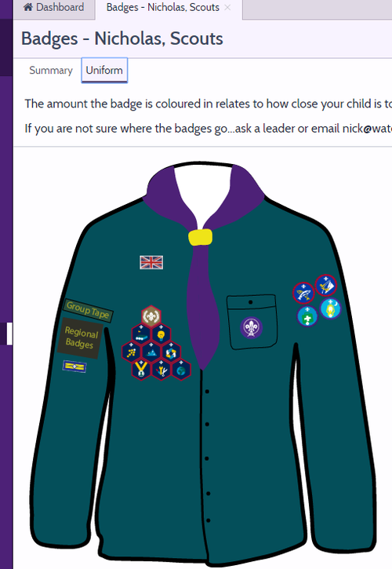This screenshot has height=569, width=392.
Task: Select the teamwork hands hexagon badge
Action: pyautogui.click(x=171, y=352)
